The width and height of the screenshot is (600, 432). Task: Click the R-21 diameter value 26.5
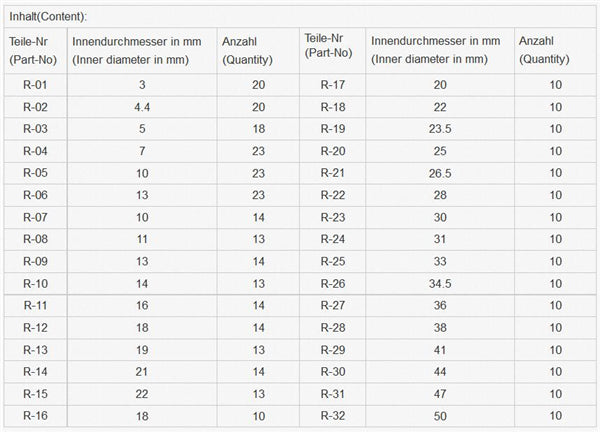[440, 173]
